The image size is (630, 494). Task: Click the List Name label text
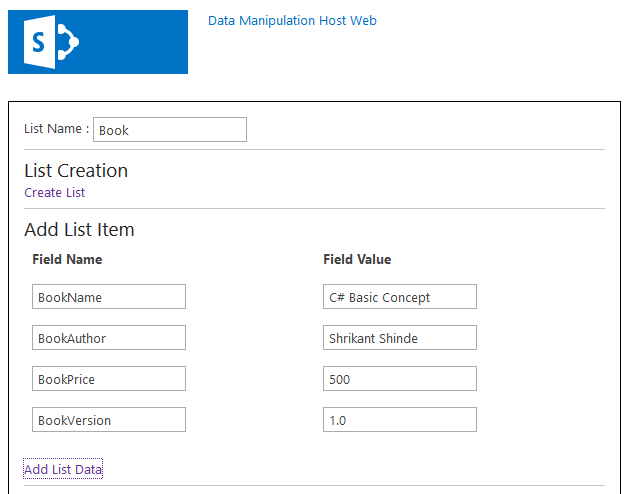[x=56, y=129]
